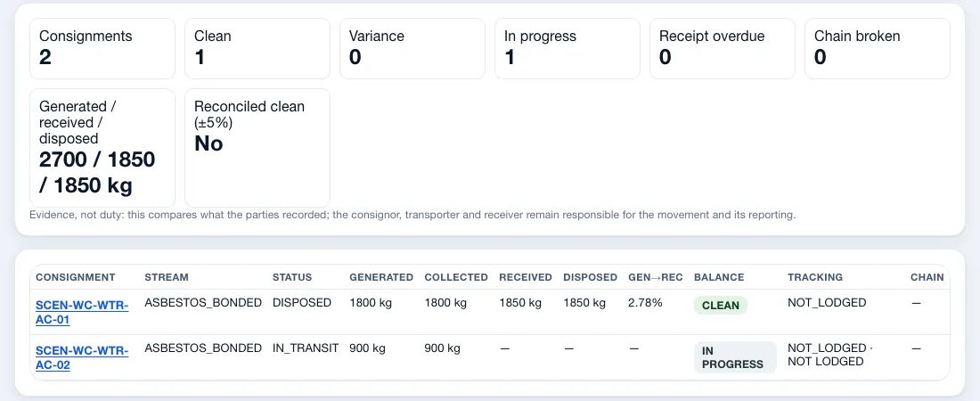Click the COLLECTED column header
The image size is (980, 401).
click(456, 277)
